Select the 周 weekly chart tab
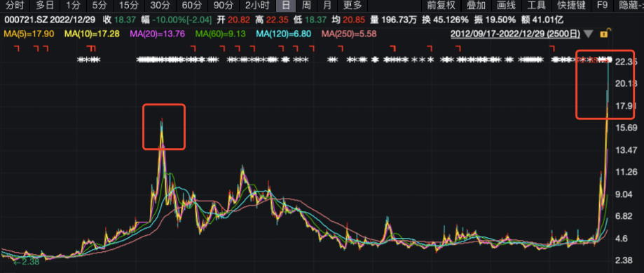 [x=306, y=6]
